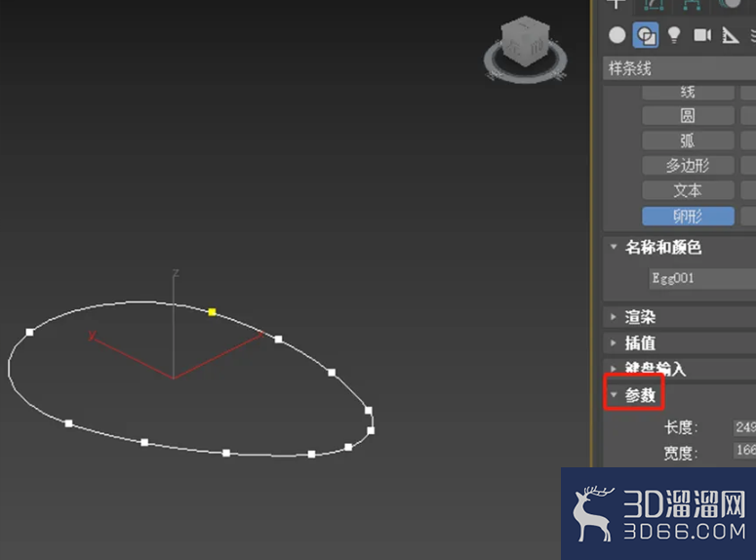Switch to the Hierarchy panel tab
Screen dimensions: 756x560
[692, 4]
